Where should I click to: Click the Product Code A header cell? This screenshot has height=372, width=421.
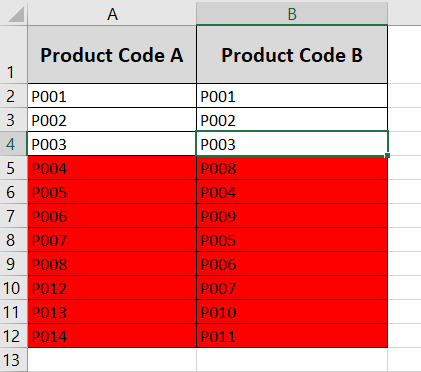(x=112, y=55)
